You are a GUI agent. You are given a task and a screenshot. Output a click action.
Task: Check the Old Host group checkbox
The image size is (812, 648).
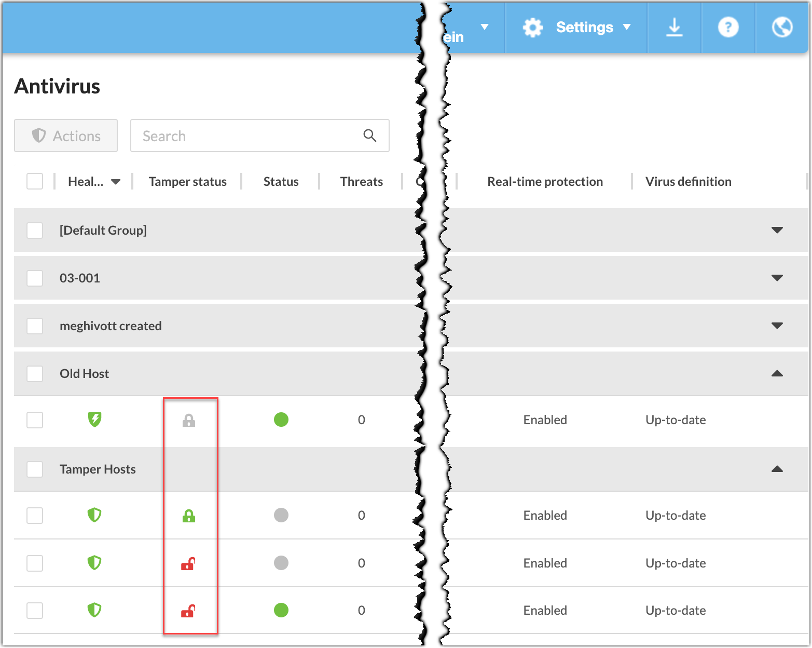[x=35, y=374]
